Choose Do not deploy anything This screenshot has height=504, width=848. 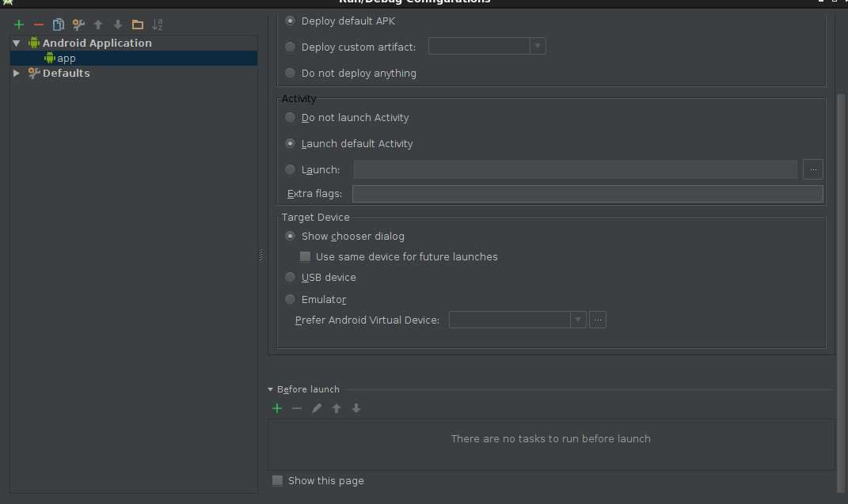(x=291, y=73)
